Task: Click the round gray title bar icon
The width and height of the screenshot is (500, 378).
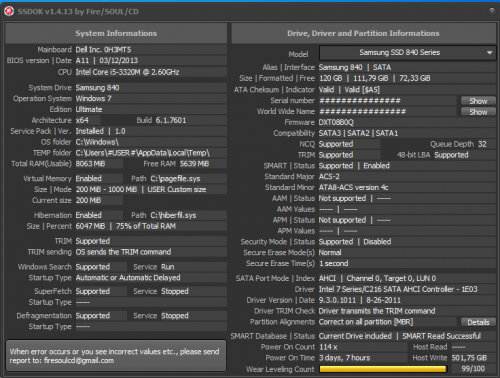Action: 492,11
